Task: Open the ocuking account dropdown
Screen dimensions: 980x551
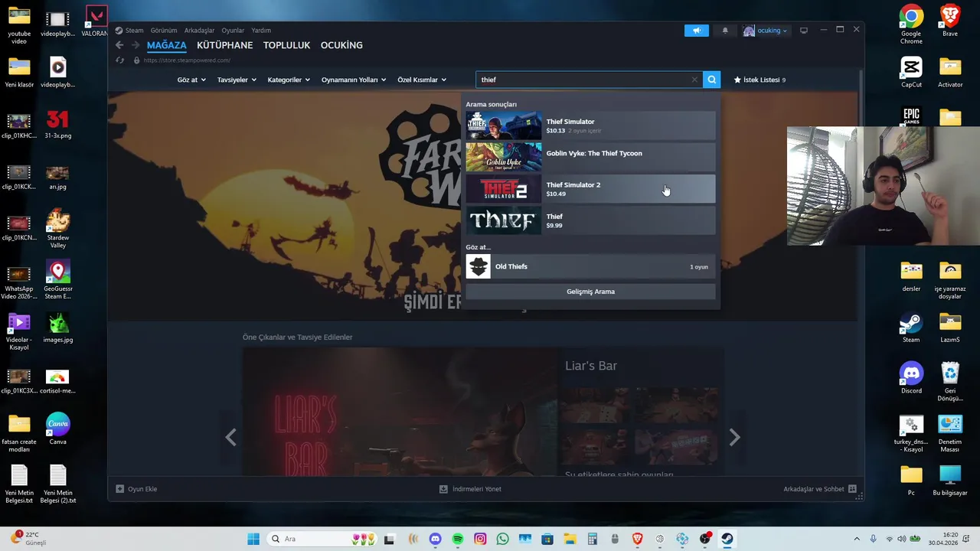Action: (765, 31)
